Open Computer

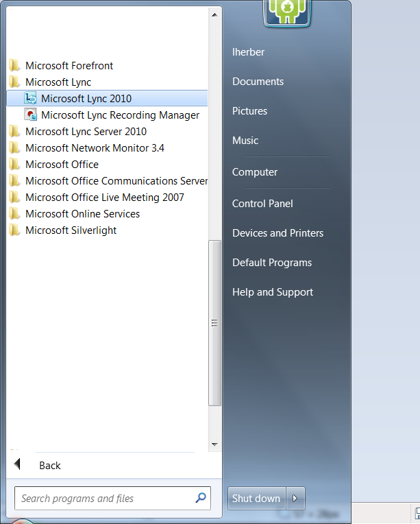point(255,172)
